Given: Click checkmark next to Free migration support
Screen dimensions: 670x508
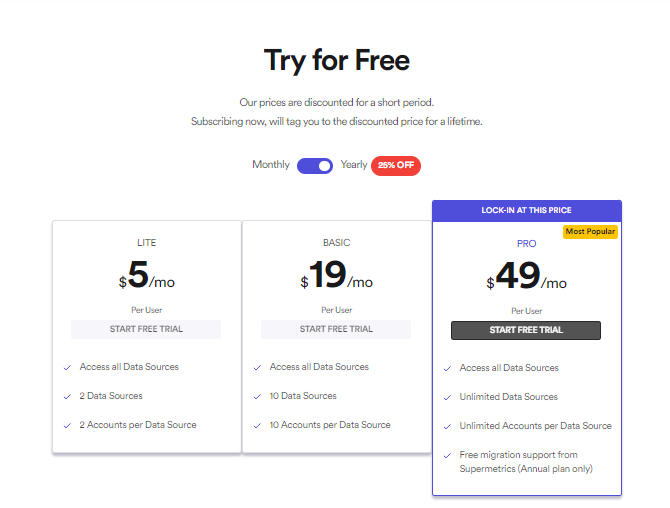Looking at the screenshot, I should click(447, 455).
